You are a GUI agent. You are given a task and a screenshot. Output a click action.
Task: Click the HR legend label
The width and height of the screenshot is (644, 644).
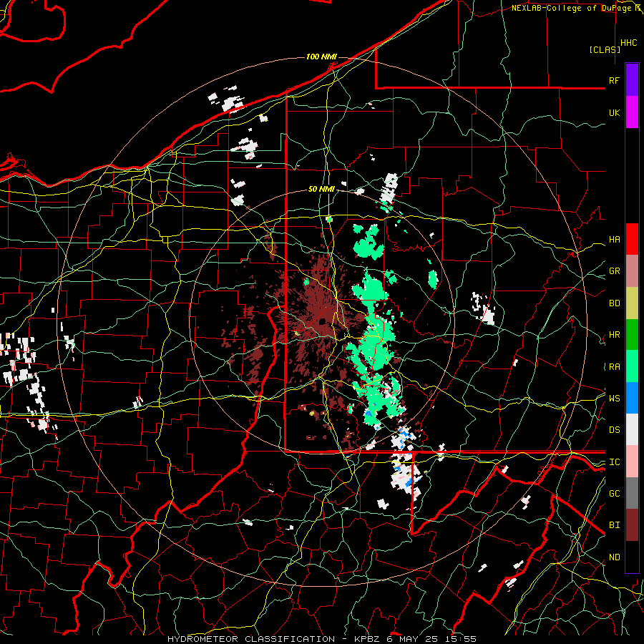[614, 335]
